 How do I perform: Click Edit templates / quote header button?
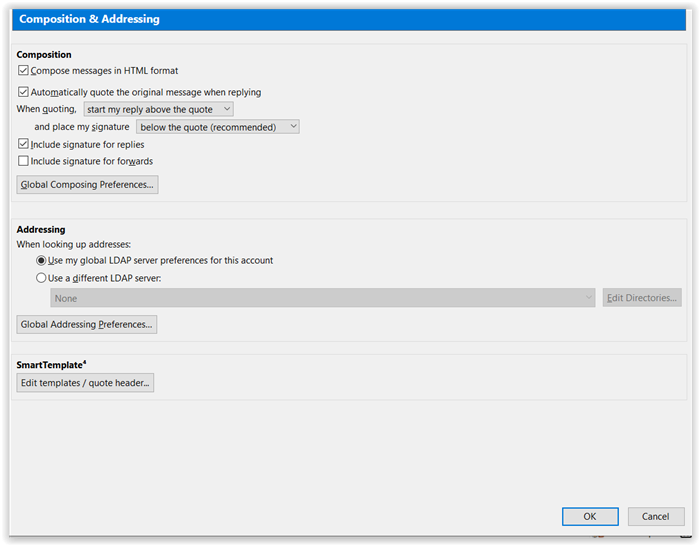point(85,383)
